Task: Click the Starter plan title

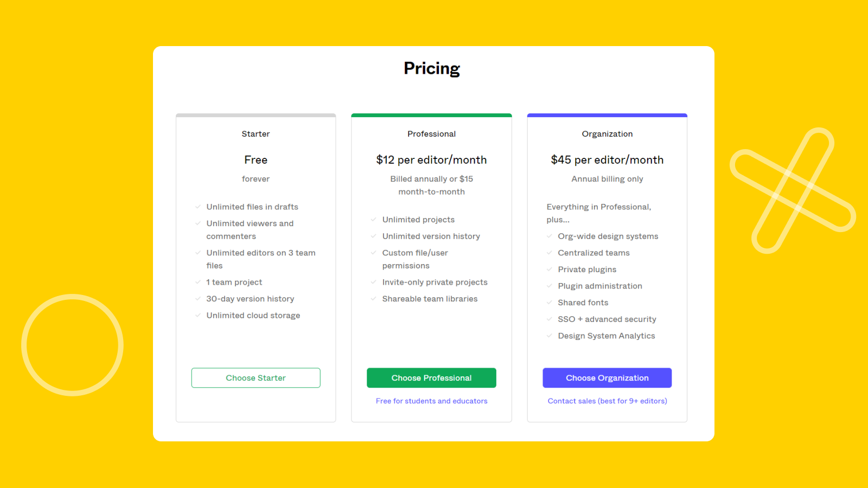Action: [256, 134]
